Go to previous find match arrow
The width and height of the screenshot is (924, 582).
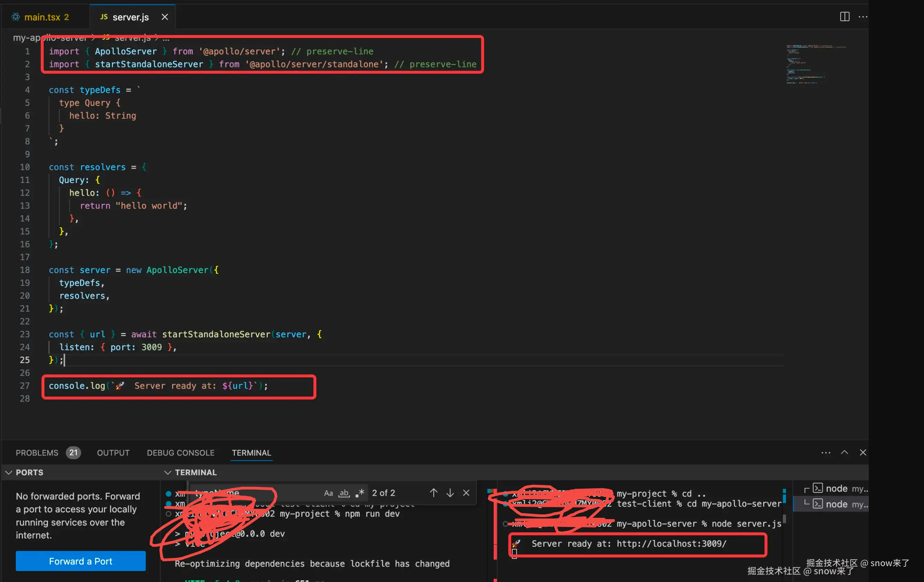click(x=433, y=493)
